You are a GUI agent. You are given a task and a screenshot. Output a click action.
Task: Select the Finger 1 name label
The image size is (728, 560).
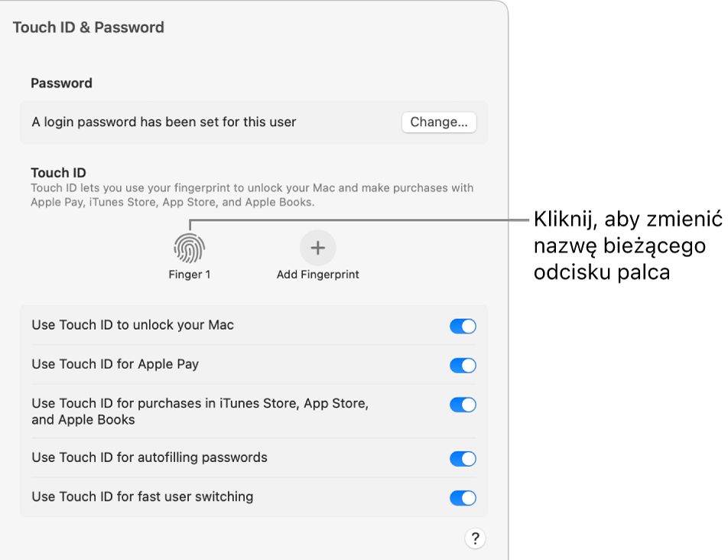click(x=189, y=273)
